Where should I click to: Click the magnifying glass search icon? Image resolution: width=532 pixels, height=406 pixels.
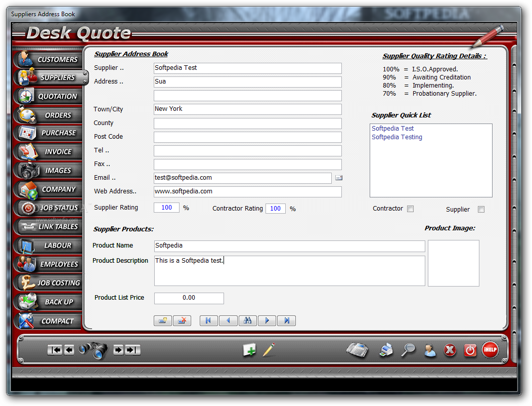tap(408, 350)
